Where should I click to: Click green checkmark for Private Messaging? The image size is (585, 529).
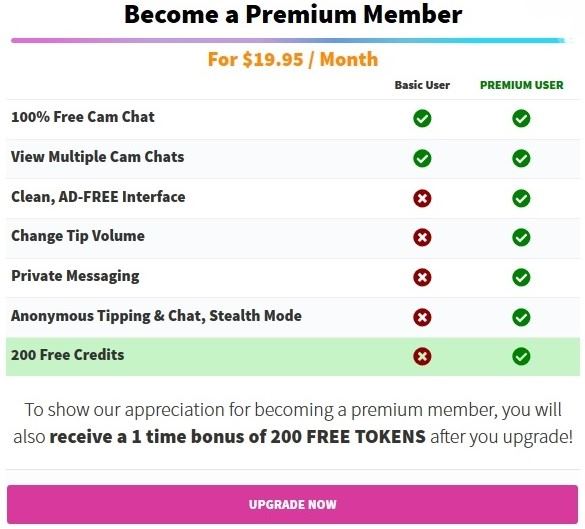[521, 278]
